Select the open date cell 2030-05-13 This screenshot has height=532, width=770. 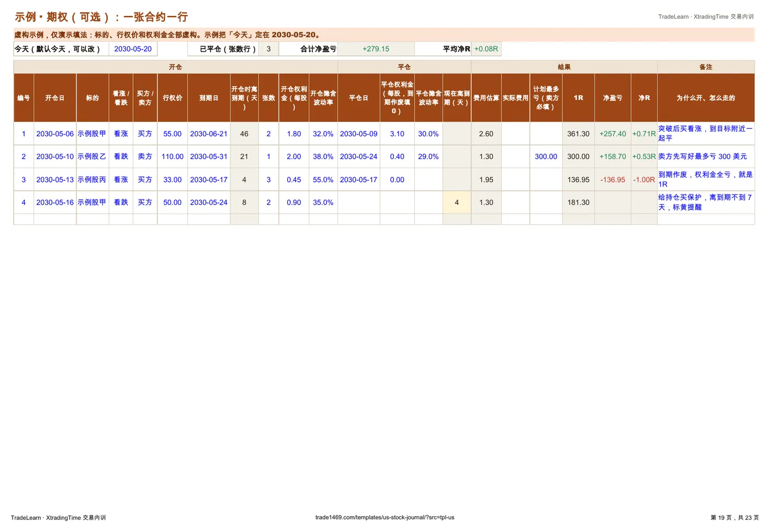click(55, 180)
